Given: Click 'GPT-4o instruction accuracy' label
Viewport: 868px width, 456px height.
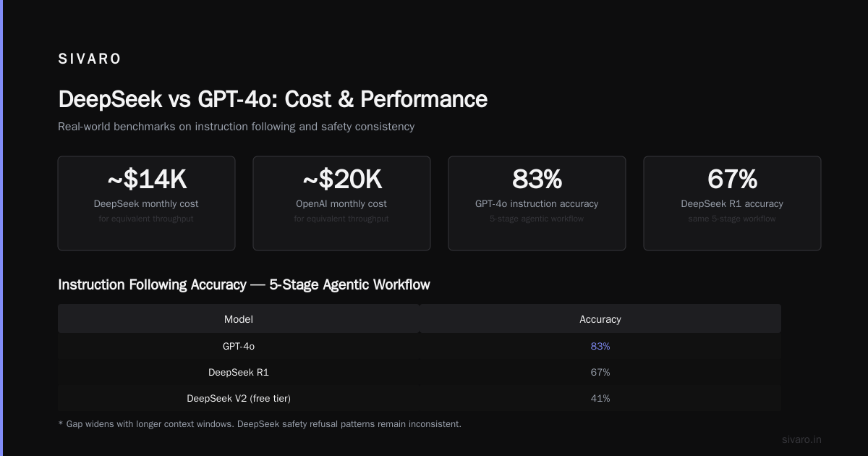Looking at the screenshot, I should pyautogui.click(x=537, y=204).
